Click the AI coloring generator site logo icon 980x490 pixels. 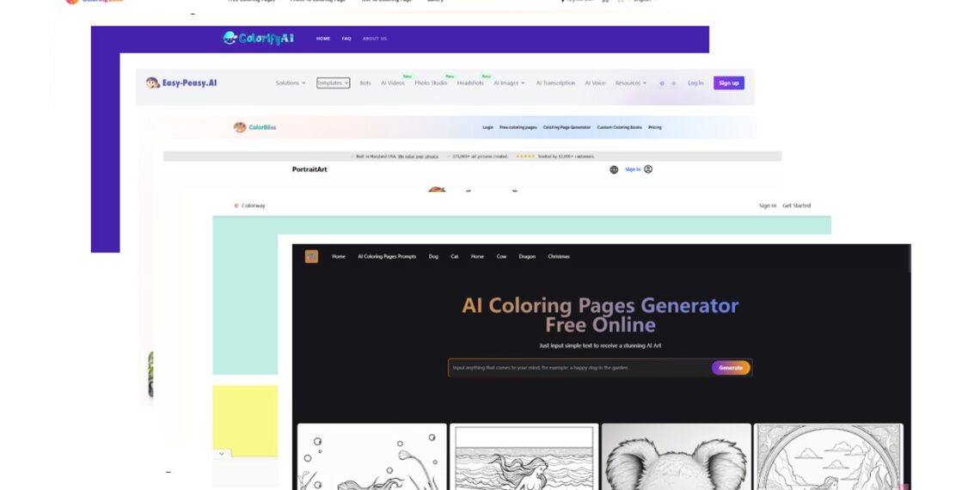point(311,256)
